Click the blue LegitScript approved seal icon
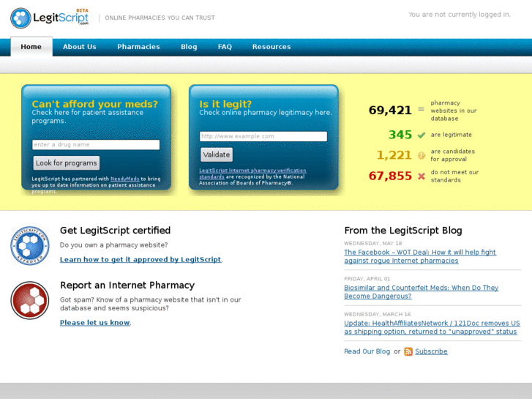 click(x=30, y=245)
